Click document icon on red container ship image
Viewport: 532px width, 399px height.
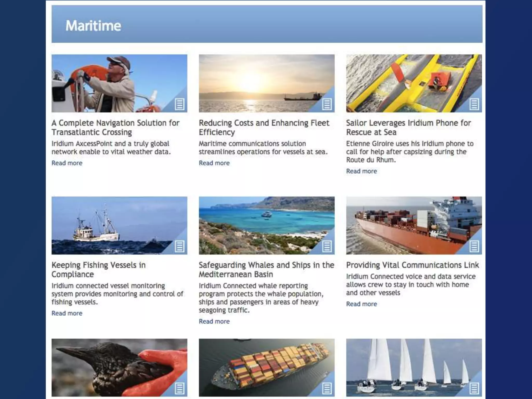(474, 246)
